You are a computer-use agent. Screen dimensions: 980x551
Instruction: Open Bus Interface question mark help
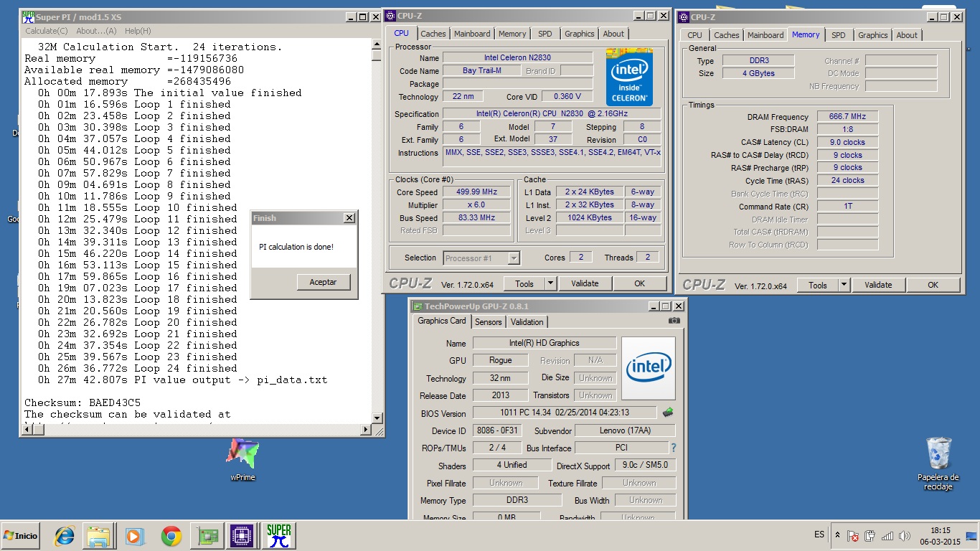click(673, 448)
